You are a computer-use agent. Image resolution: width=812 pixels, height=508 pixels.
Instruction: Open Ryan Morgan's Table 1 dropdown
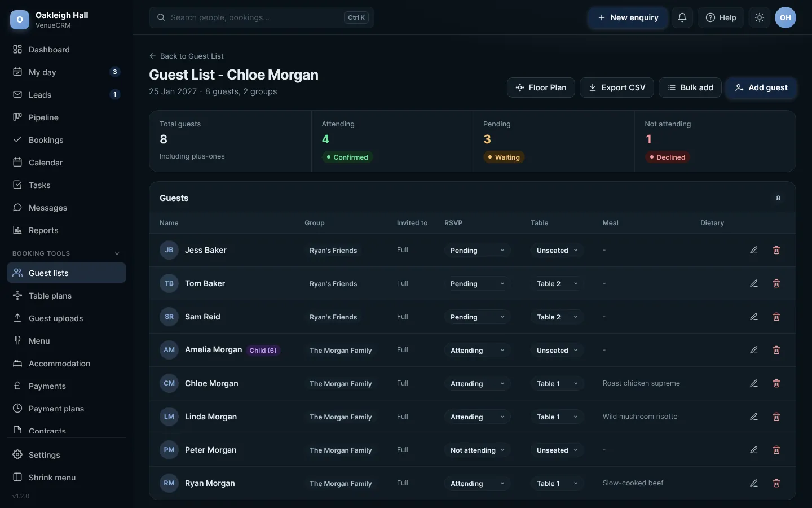(x=557, y=484)
